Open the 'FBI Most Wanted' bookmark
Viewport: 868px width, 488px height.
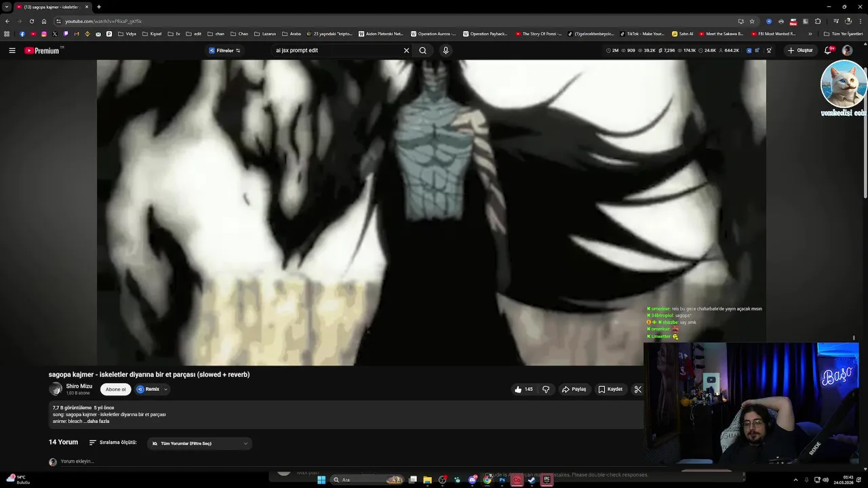tap(774, 34)
